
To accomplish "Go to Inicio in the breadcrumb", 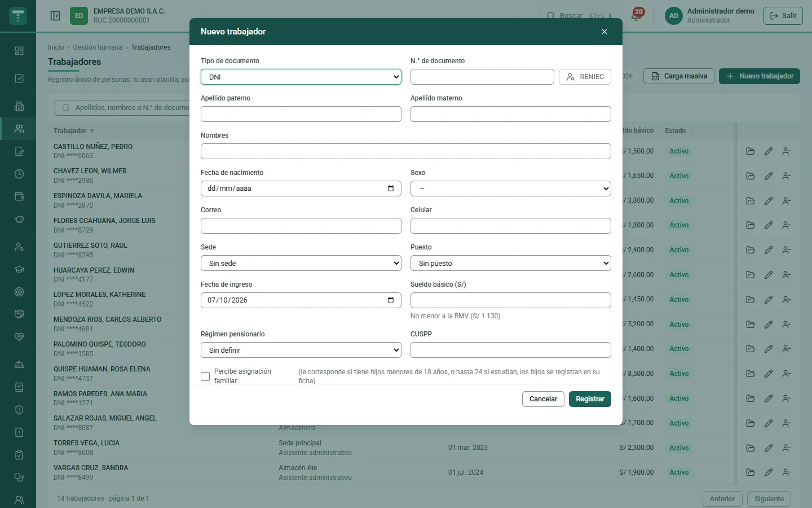I will (56, 47).
